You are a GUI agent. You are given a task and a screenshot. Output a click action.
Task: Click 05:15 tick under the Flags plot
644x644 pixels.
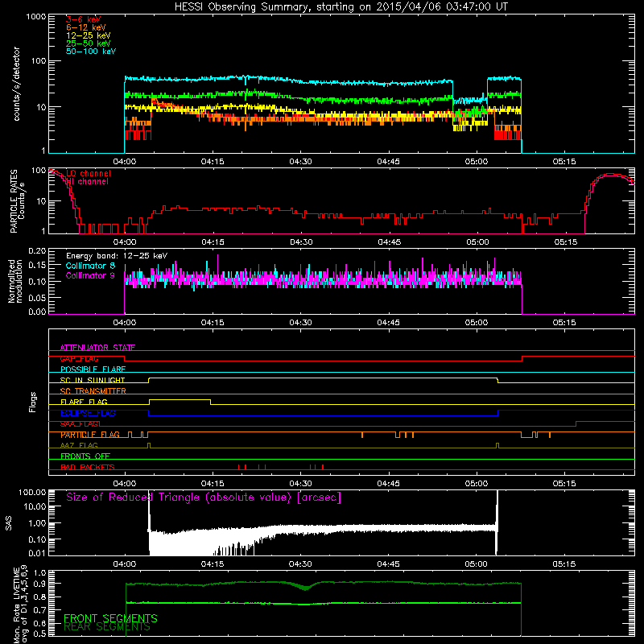click(x=564, y=484)
